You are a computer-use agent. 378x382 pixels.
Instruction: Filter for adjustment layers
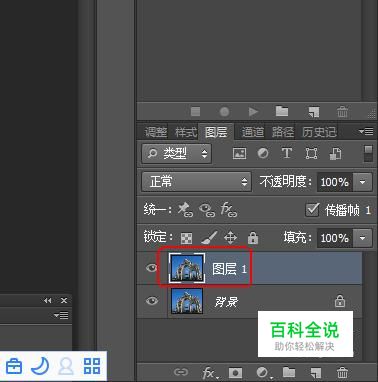[263, 153]
